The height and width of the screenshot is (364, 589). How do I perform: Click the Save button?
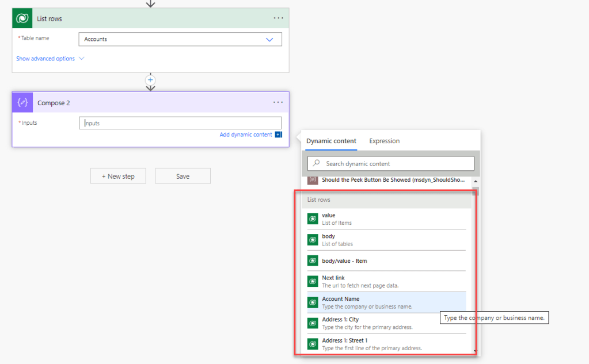(x=183, y=176)
